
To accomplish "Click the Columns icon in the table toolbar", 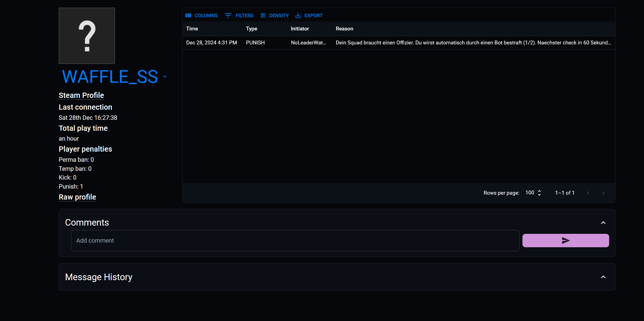I will pyautogui.click(x=188, y=16).
